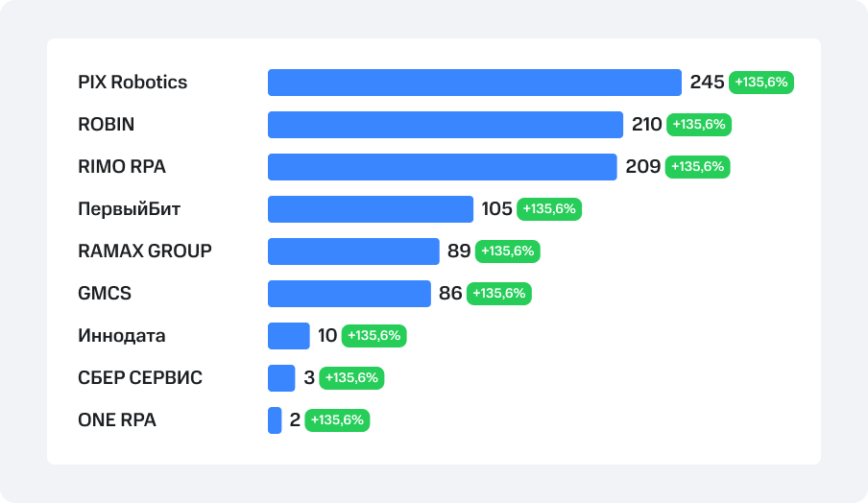868x503 pixels.
Task: Click the green growth badge beside 245
Action: [761, 83]
